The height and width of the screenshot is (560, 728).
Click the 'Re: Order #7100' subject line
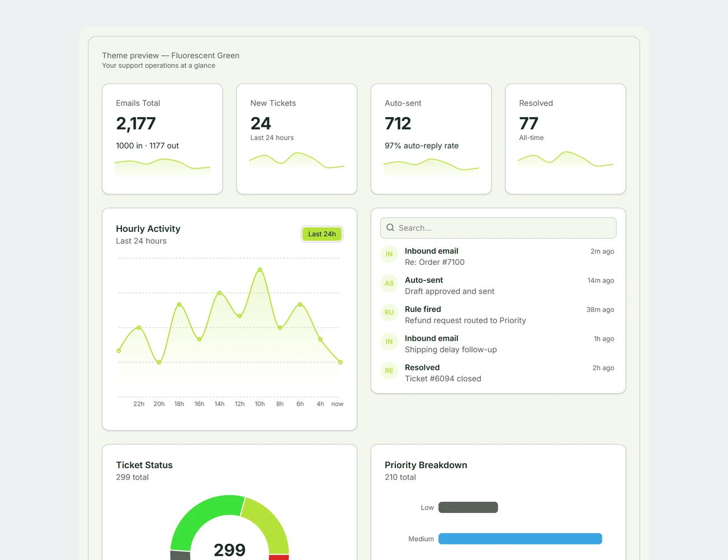(435, 262)
